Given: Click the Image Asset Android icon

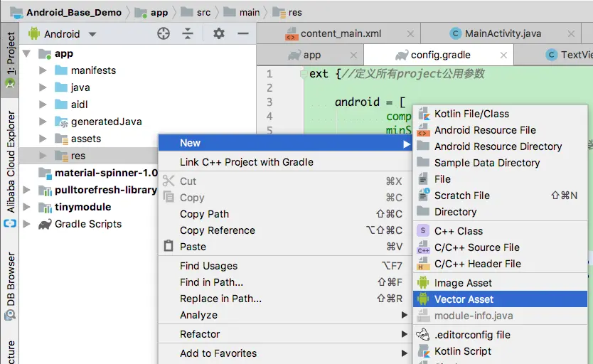Looking at the screenshot, I should coord(423,283).
